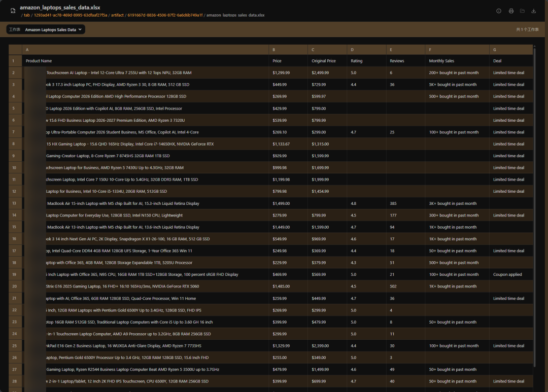Select column B header
The height and width of the screenshot is (392, 548).
click(x=288, y=50)
